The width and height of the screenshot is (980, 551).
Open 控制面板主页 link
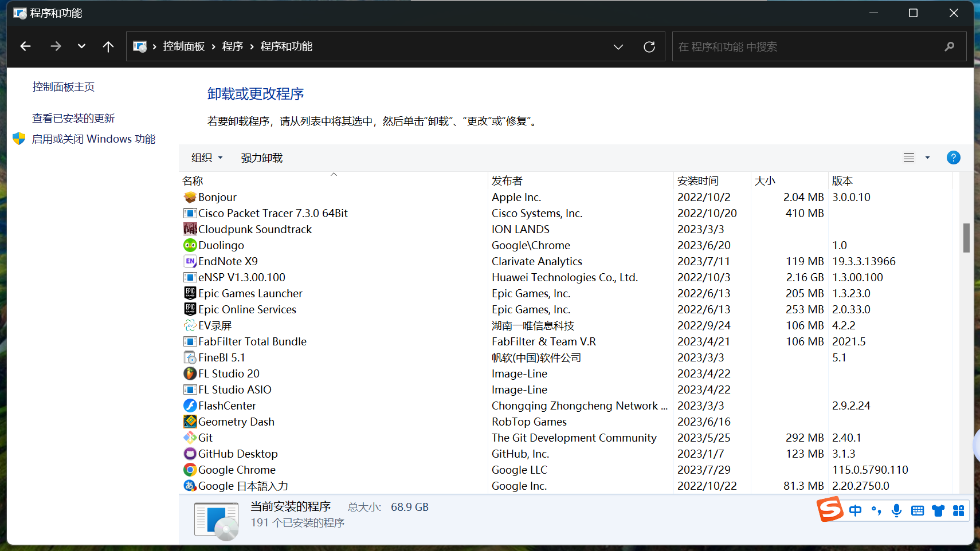pyautogui.click(x=64, y=86)
